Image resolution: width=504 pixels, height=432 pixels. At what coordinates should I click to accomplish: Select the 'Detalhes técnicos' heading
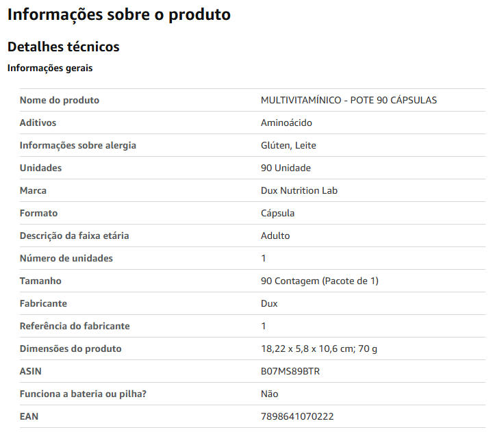[63, 47]
